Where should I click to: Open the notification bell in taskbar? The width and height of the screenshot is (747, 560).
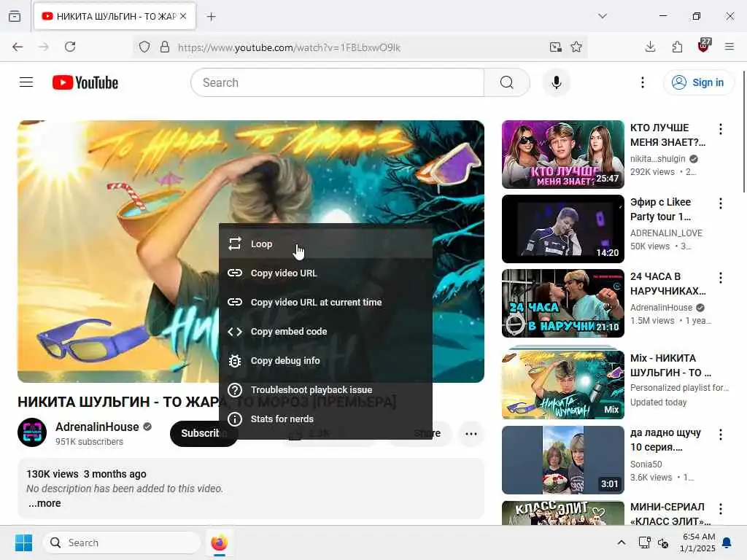[727, 542]
